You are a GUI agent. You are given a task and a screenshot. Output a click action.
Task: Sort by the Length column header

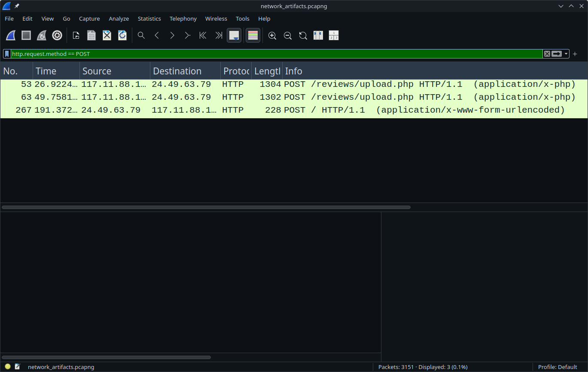[x=267, y=71]
